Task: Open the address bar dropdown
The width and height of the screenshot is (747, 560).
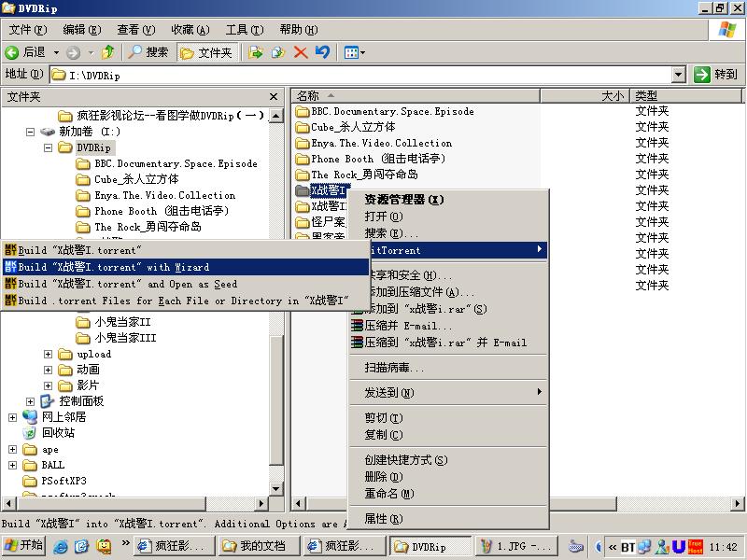Action: [679, 75]
